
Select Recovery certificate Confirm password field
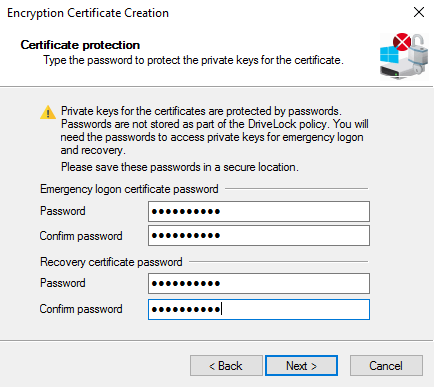tap(259, 309)
